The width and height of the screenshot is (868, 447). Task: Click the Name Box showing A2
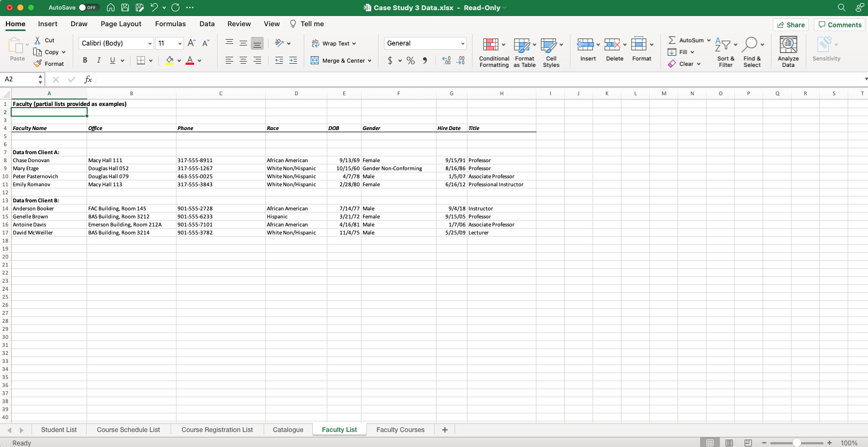pyautogui.click(x=23, y=79)
